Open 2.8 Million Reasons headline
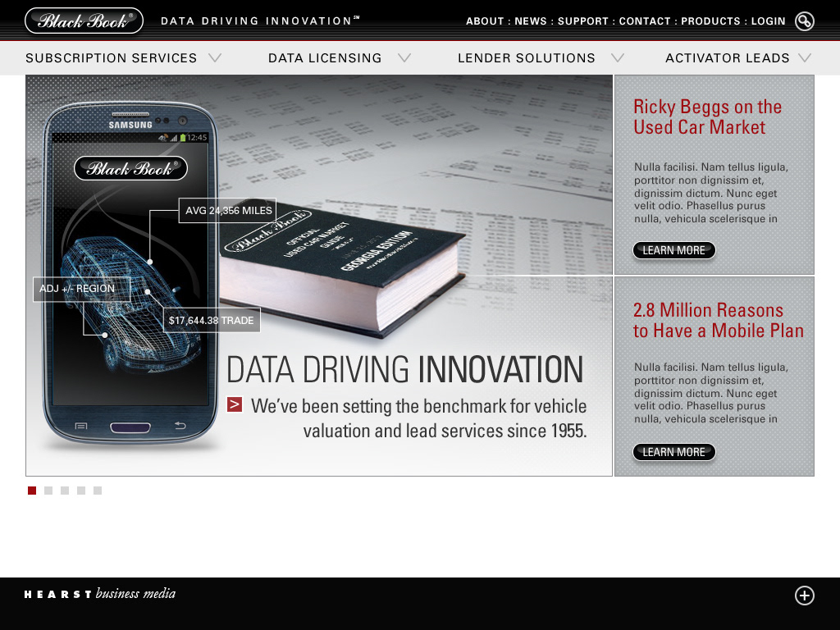The height and width of the screenshot is (630, 840). [x=719, y=321]
